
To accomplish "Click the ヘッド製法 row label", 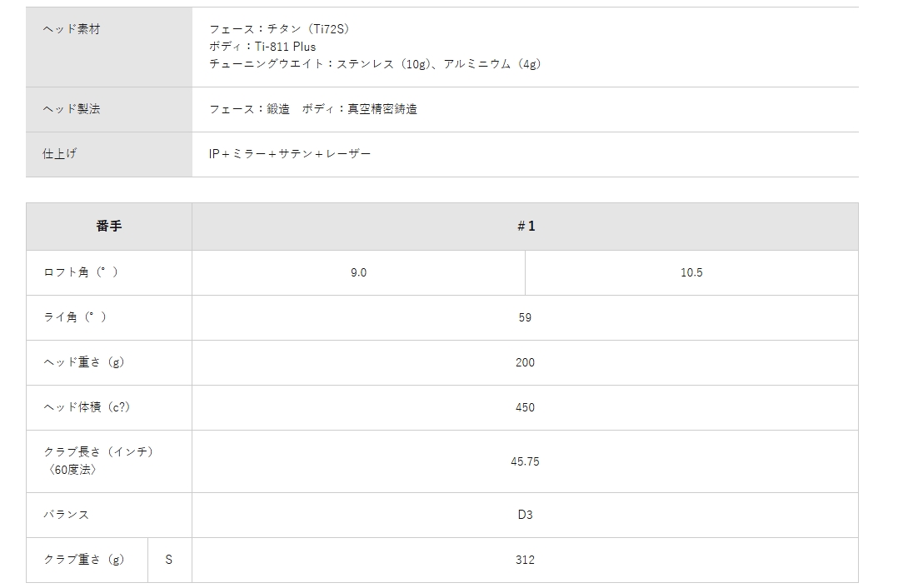I will click(x=72, y=109).
